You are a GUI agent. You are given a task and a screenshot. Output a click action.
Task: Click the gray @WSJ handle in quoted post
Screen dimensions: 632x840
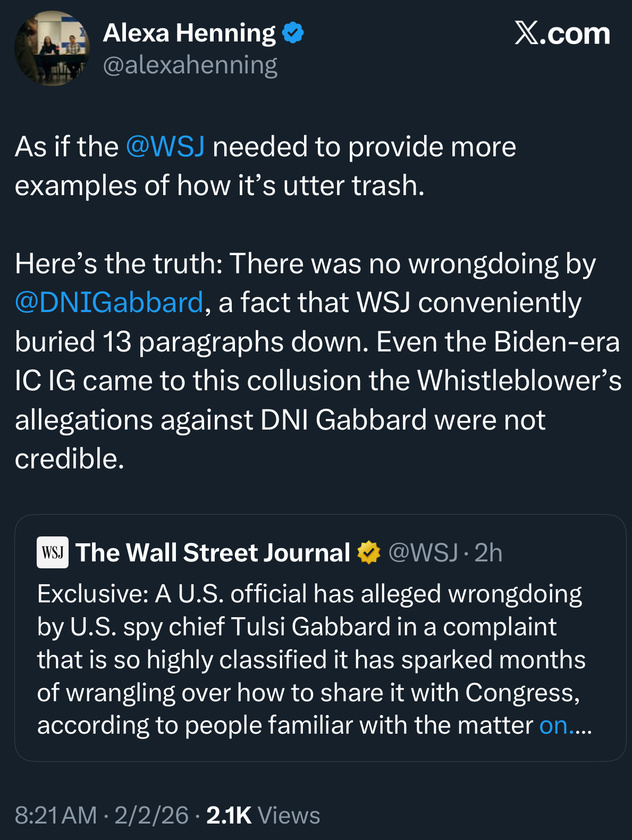click(x=422, y=552)
